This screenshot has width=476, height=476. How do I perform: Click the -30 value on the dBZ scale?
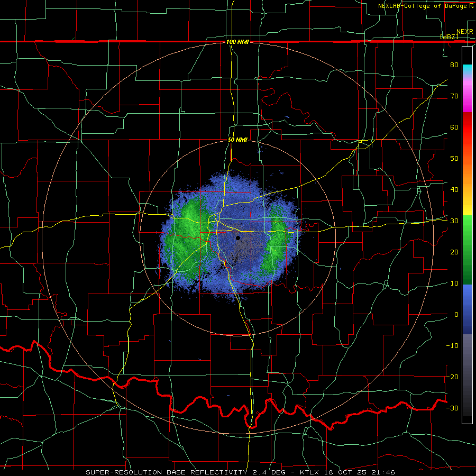[452, 408]
